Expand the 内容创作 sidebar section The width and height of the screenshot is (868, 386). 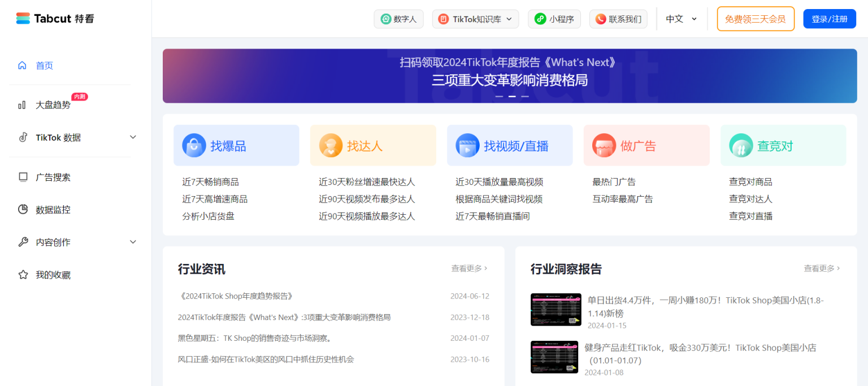click(58, 242)
